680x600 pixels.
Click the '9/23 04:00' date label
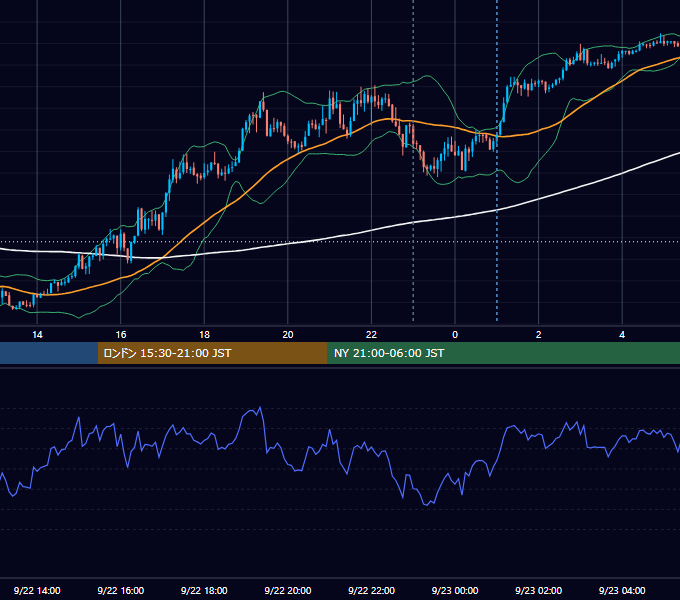(622, 590)
